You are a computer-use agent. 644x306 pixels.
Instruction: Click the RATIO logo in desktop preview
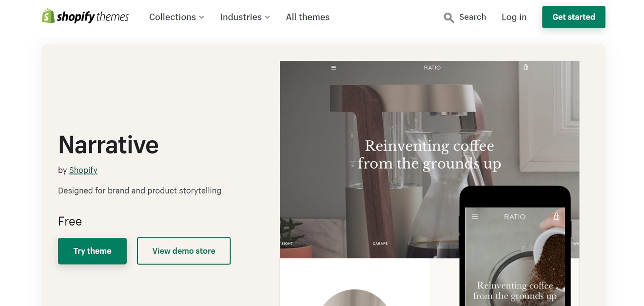(432, 68)
